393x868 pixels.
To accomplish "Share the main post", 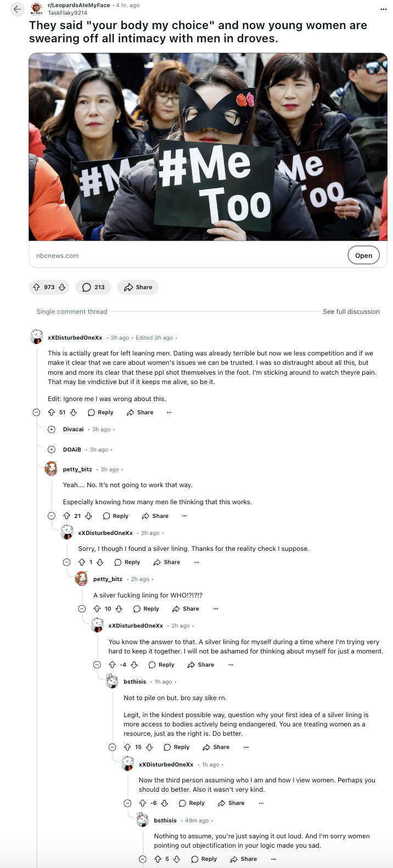I will click(138, 287).
